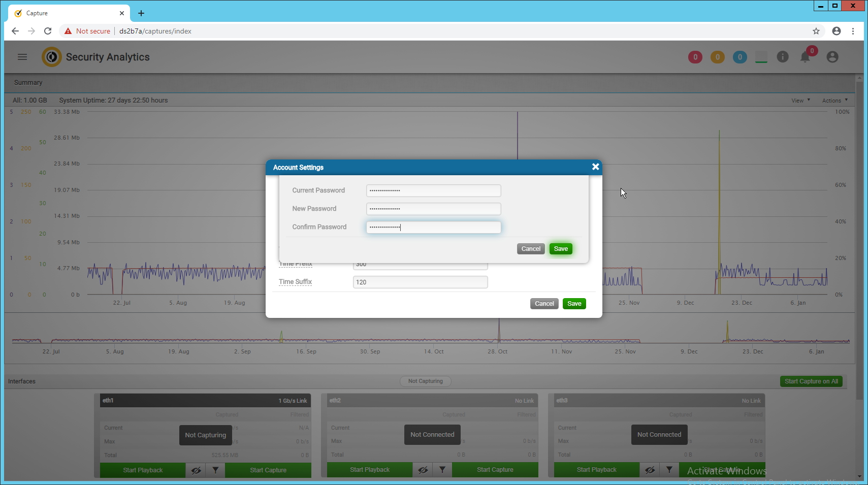Expand the View dropdown

tap(800, 101)
